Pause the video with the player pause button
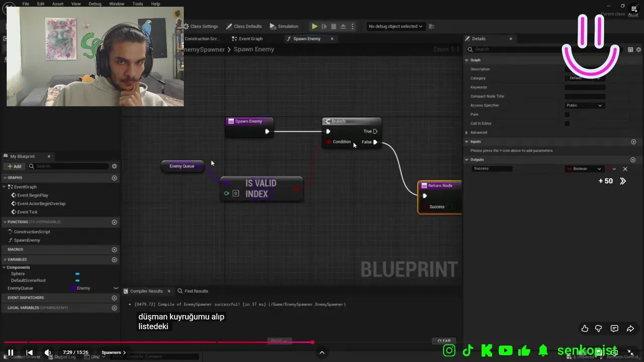644x362 pixels. [11, 352]
